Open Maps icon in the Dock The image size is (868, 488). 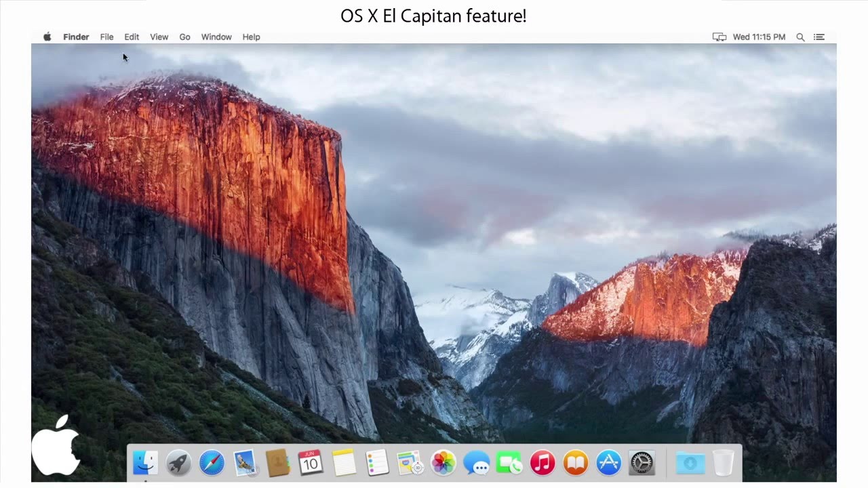click(x=410, y=463)
